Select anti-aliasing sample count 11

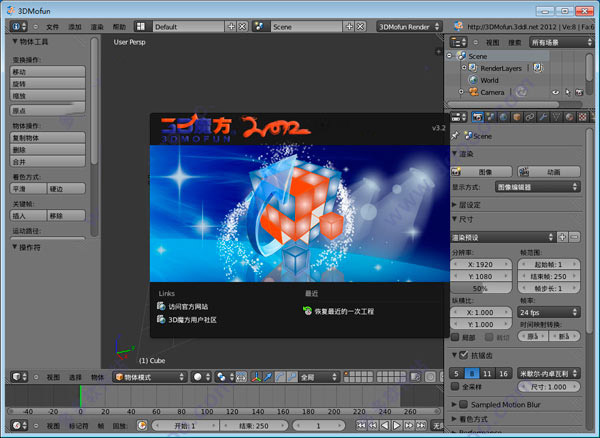[x=487, y=373]
